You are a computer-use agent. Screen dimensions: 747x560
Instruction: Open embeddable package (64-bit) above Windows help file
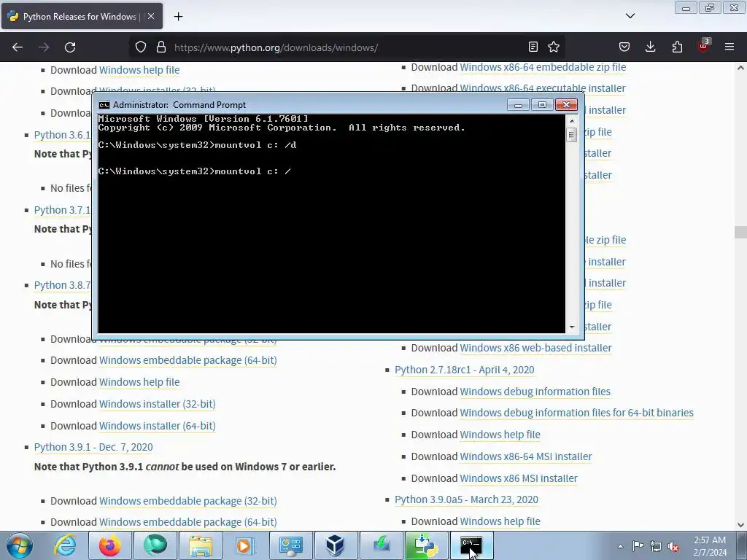[x=187, y=360]
